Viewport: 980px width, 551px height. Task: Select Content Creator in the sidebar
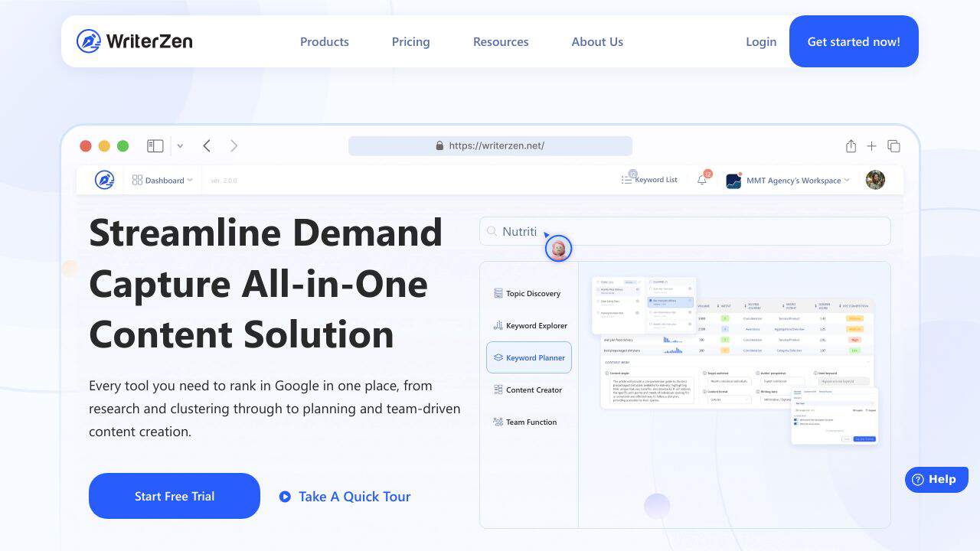(528, 390)
